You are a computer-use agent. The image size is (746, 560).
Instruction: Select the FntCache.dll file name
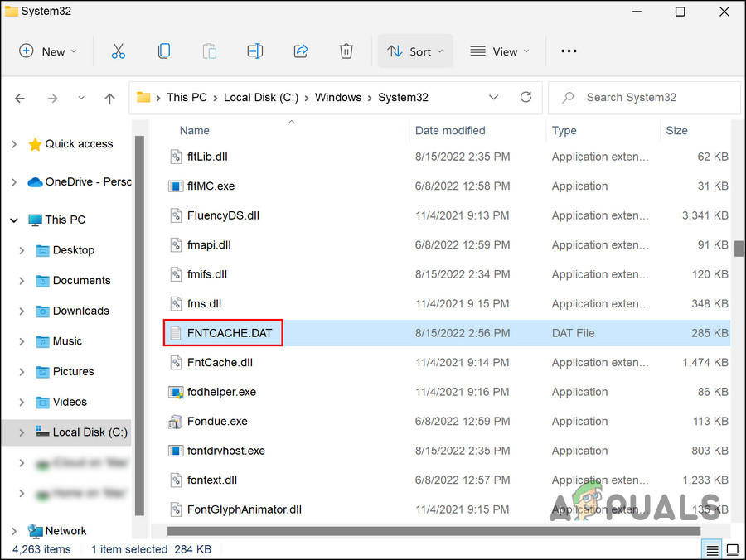tap(220, 363)
